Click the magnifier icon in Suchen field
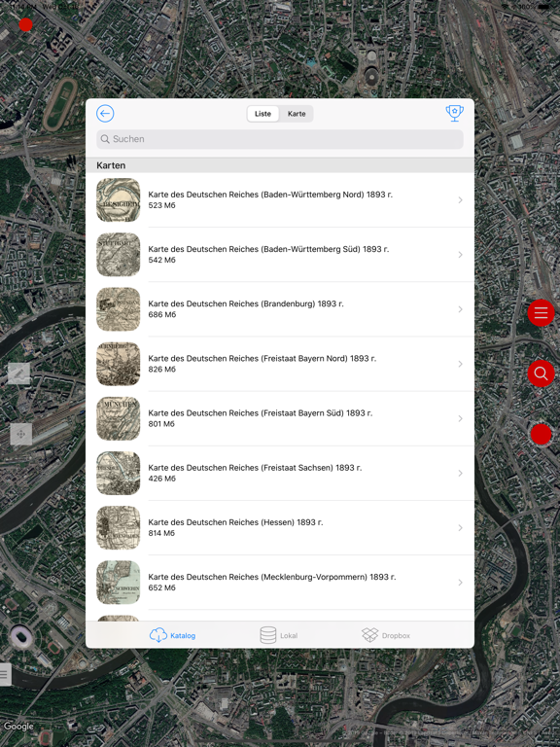 click(x=105, y=139)
